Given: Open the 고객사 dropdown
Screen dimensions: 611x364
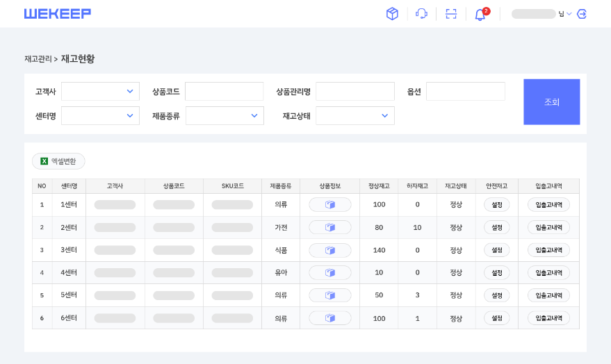Looking at the screenshot, I should pyautogui.click(x=100, y=92).
